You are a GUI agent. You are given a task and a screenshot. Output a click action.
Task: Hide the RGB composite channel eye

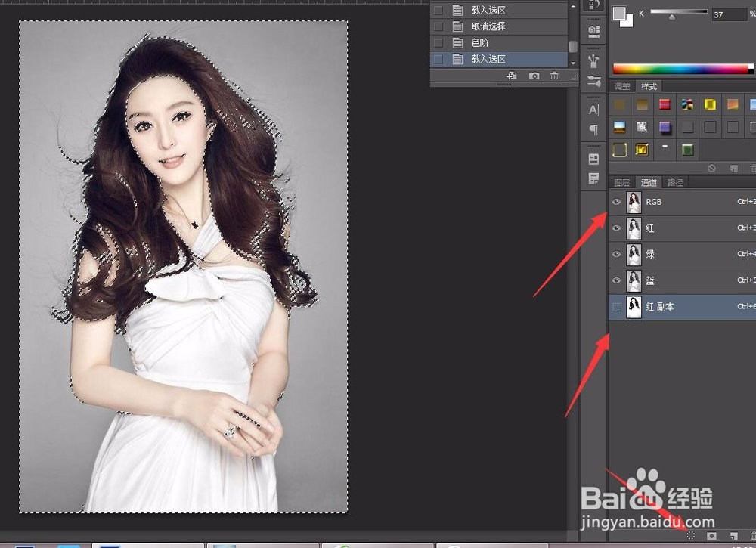click(x=617, y=202)
